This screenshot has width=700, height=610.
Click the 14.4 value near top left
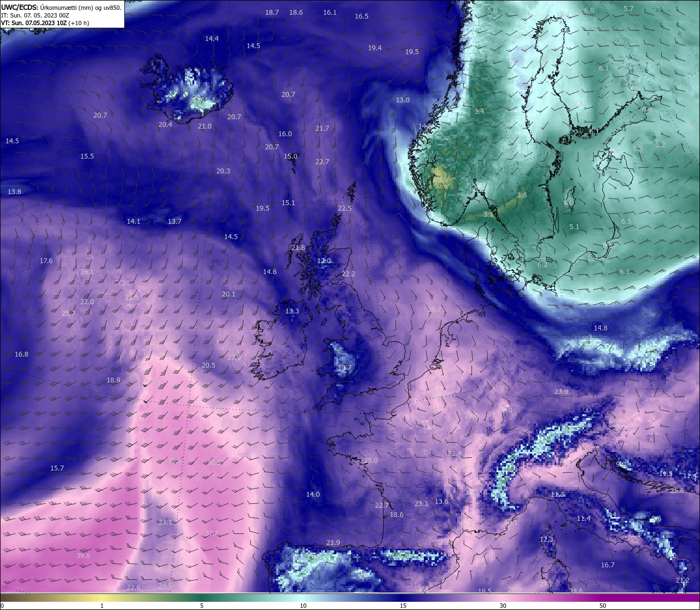coord(212,39)
